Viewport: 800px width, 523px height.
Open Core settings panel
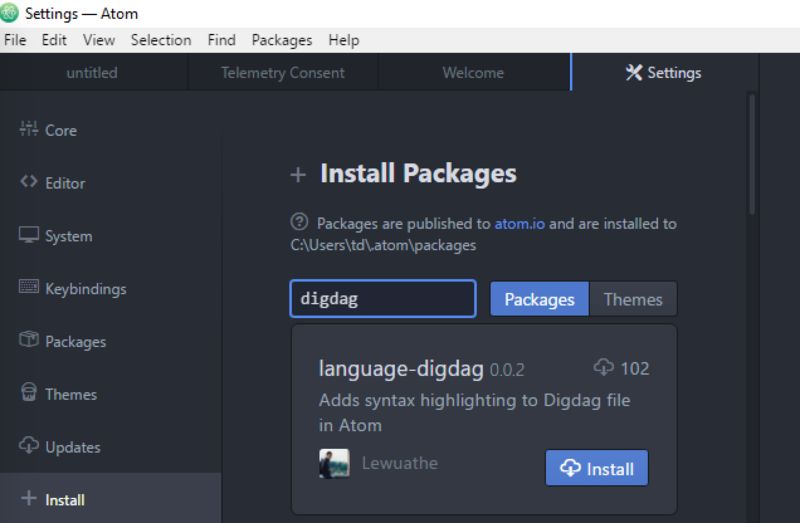coord(111,130)
